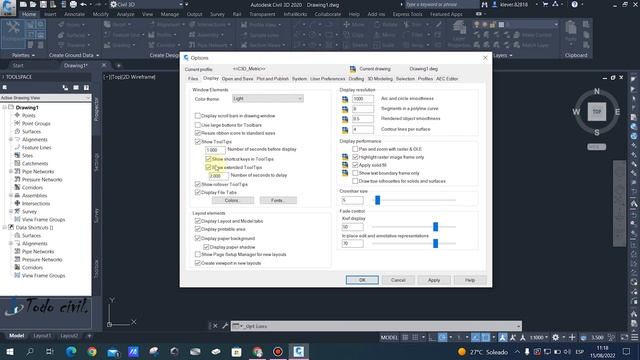Collapse the Drawing1 tree node
The height and width of the screenshot is (360, 640).
tap(4, 107)
